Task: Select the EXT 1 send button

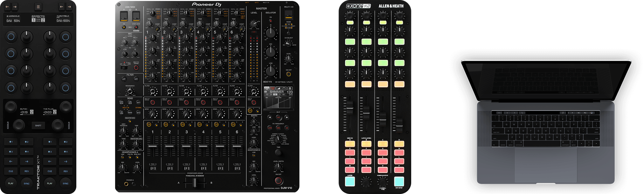Action: tap(138, 103)
